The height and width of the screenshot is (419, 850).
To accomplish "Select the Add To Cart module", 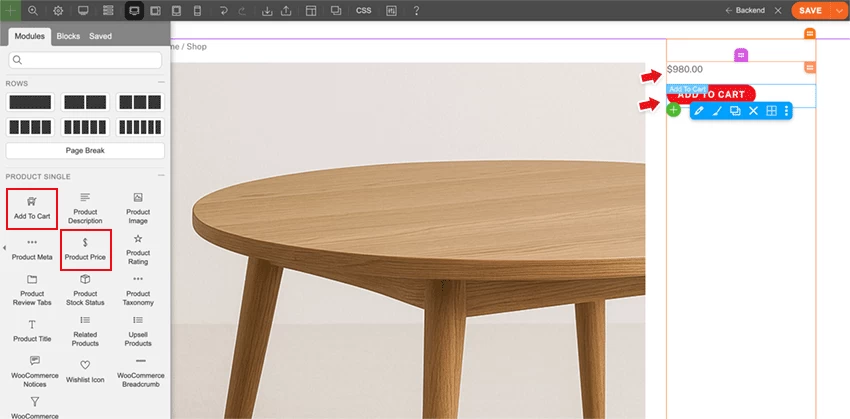I will (32, 209).
